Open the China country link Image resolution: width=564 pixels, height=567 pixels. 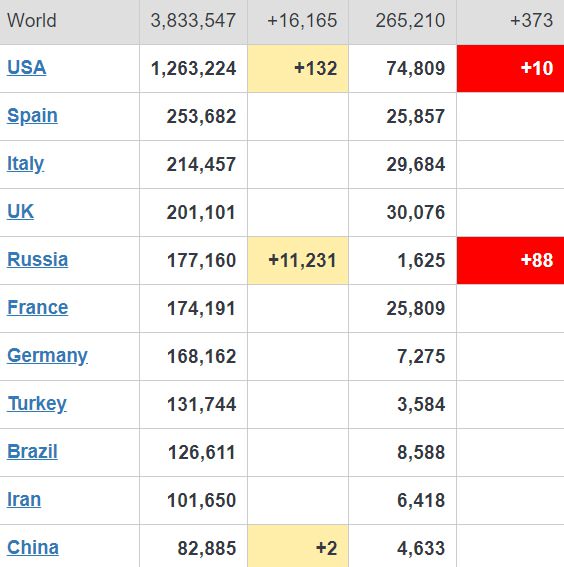33,548
